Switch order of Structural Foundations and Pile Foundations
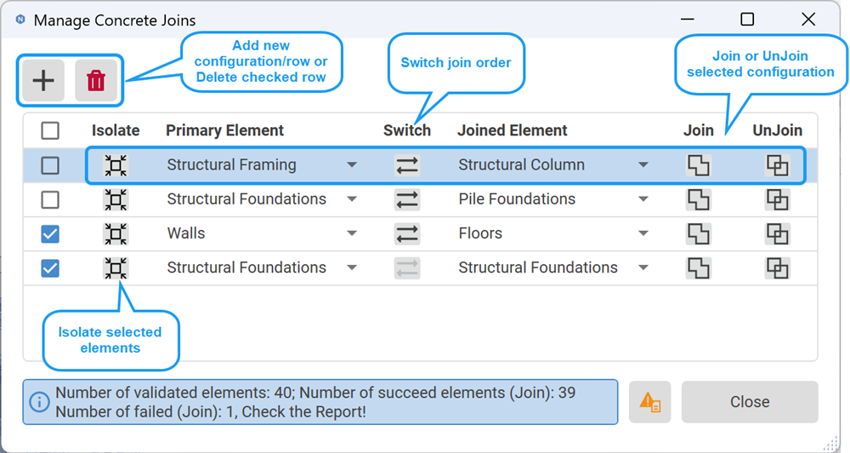 (x=407, y=200)
